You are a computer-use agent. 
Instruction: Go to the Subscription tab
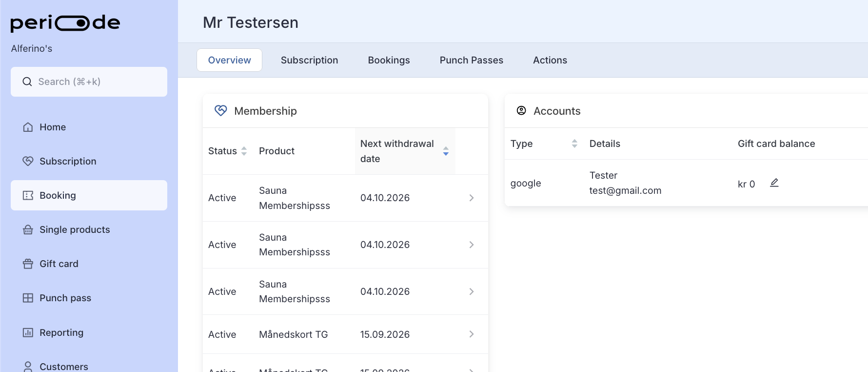coord(309,60)
